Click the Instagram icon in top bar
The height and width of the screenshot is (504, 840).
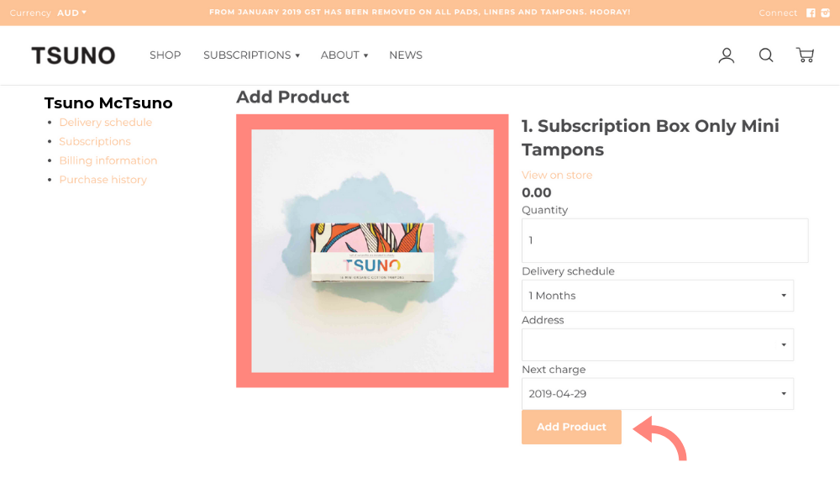(825, 13)
